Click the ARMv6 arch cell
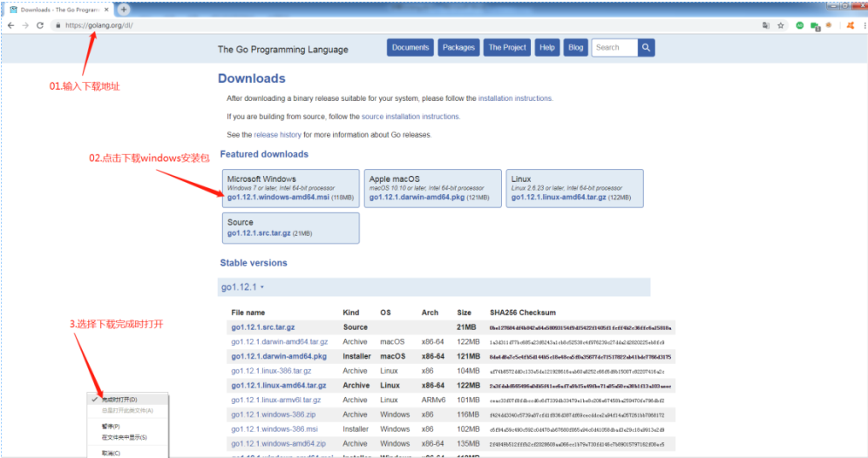 (x=433, y=400)
